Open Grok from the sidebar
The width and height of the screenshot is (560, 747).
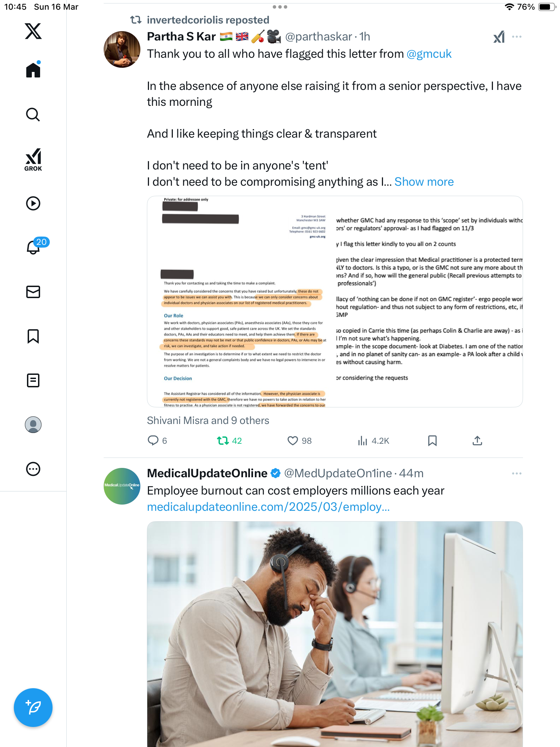coord(33,160)
